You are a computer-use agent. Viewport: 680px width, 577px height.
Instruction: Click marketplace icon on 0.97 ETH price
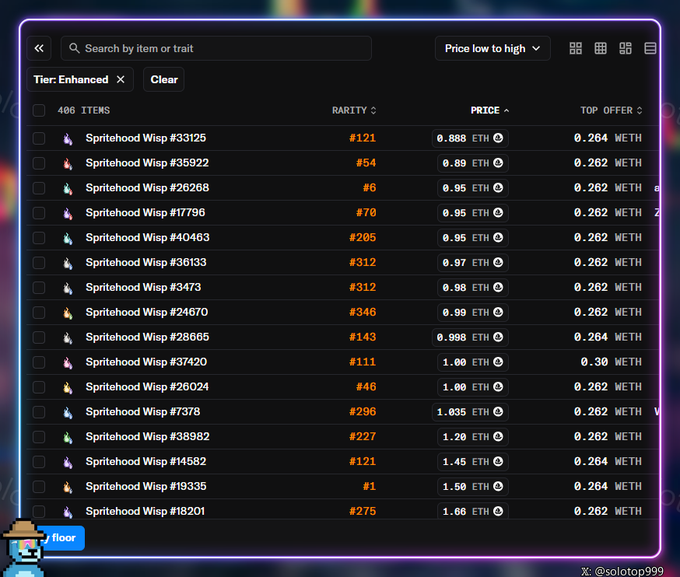click(498, 262)
